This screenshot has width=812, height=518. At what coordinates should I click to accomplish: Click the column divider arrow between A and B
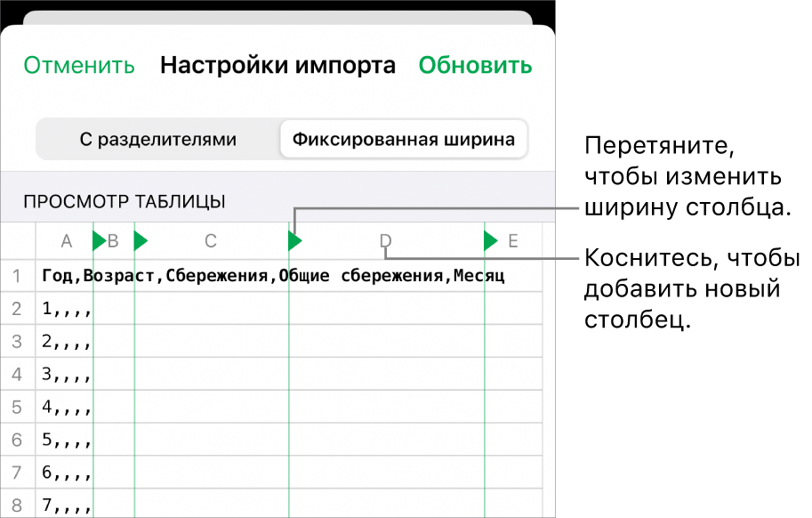[99, 241]
